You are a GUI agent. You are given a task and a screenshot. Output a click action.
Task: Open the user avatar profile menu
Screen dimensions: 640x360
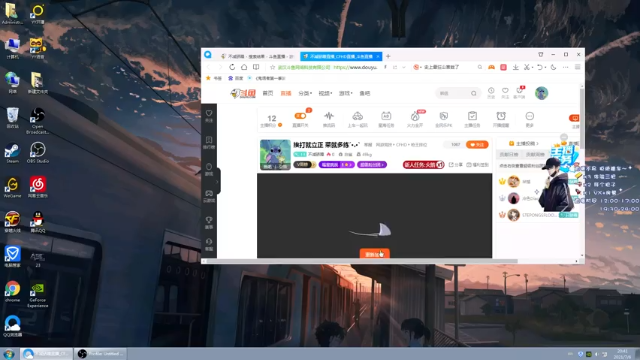(542, 93)
